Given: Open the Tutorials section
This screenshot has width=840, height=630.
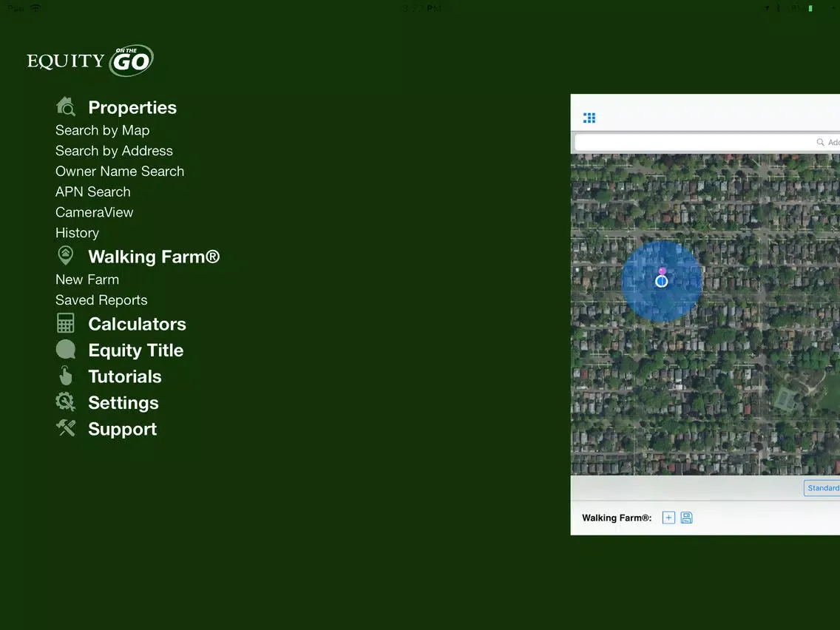Looking at the screenshot, I should [125, 376].
